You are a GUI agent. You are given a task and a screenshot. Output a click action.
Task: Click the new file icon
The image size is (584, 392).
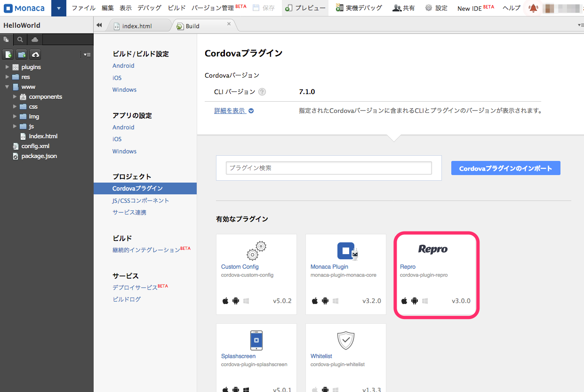point(8,55)
